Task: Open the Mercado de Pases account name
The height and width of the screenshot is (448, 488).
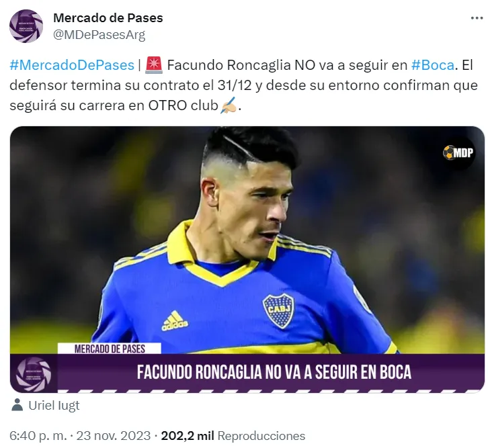Action: coord(108,18)
